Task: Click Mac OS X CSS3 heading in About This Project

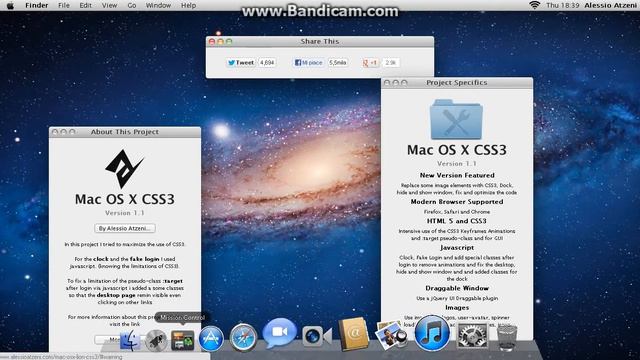Action: tap(124, 199)
